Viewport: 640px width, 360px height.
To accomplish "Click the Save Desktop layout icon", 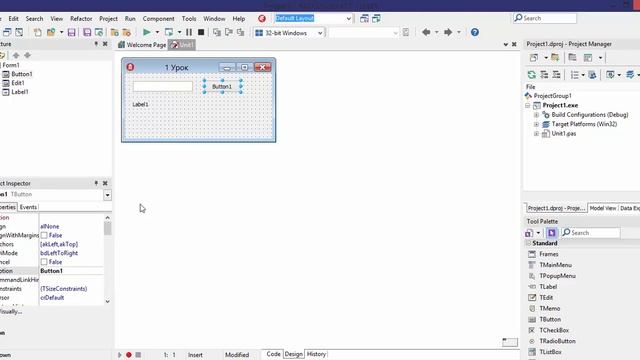I will coord(364,18).
